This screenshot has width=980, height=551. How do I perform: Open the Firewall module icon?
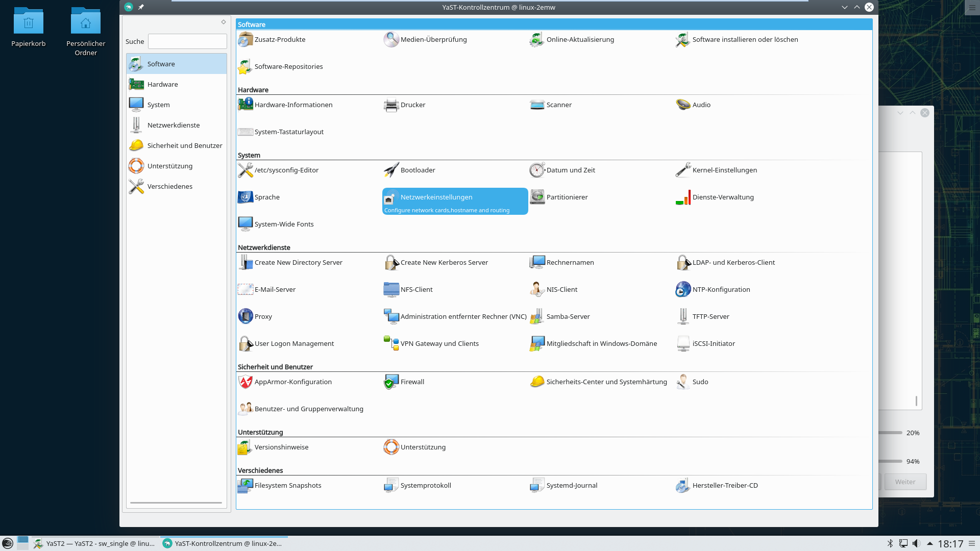click(391, 382)
